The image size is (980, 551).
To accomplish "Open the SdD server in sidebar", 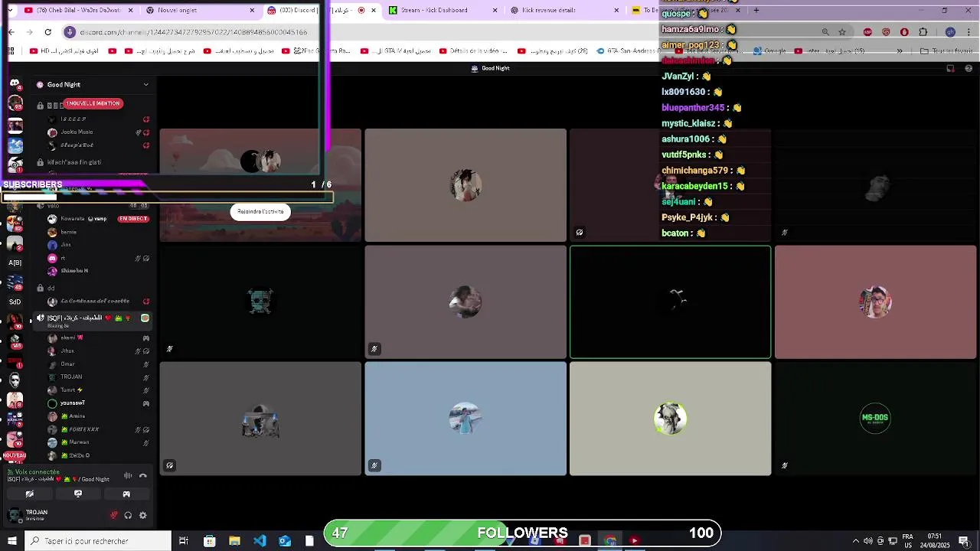I will [x=15, y=302].
